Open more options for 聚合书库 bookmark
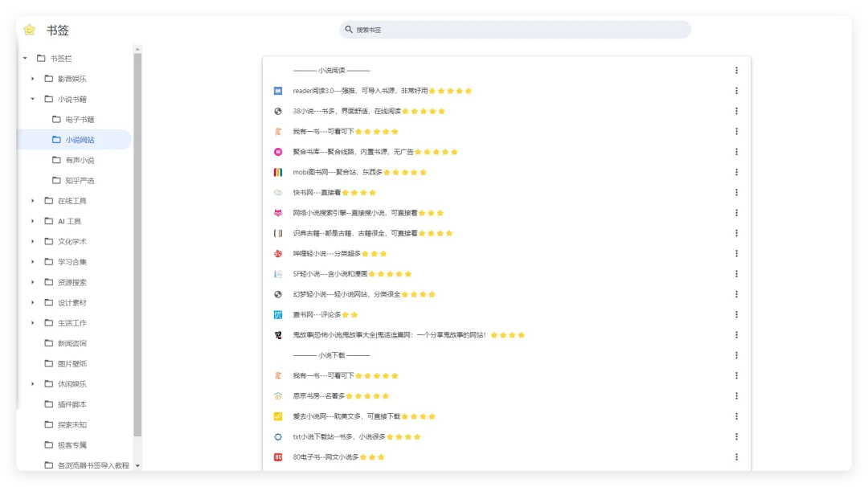868x487 pixels. (x=736, y=152)
